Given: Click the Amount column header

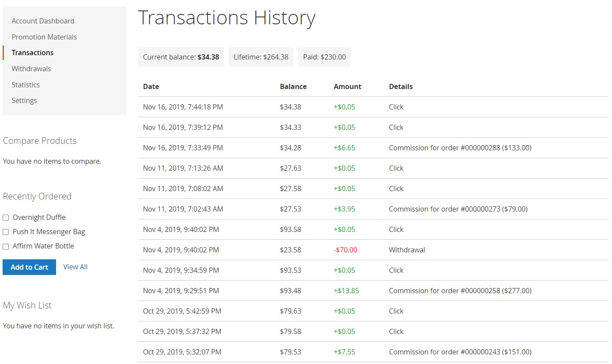Looking at the screenshot, I should [x=347, y=86].
